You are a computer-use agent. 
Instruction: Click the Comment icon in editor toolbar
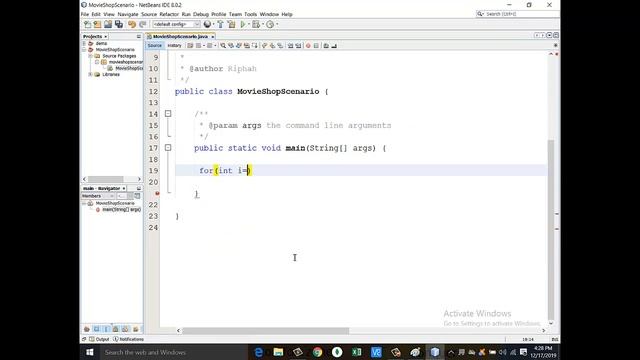click(x=326, y=46)
